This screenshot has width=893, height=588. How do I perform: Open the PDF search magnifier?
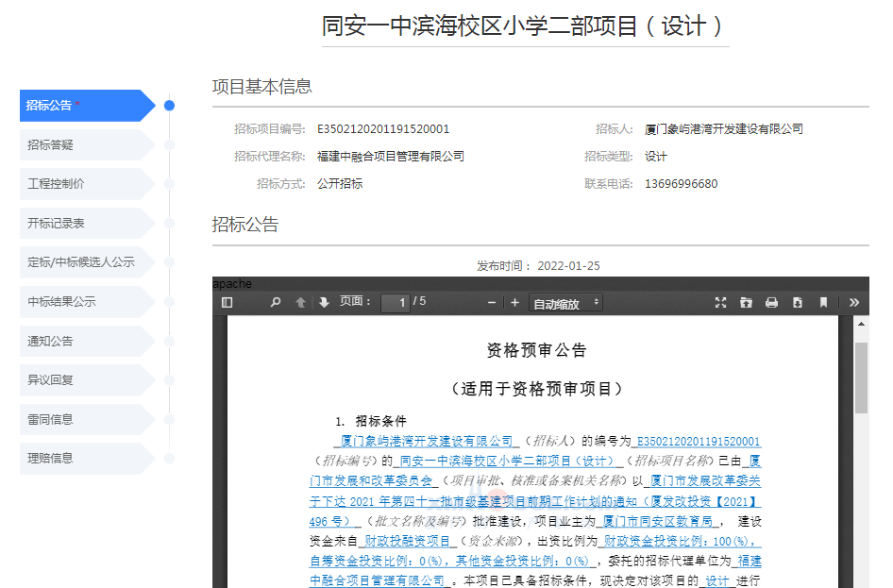pos(276,302)
